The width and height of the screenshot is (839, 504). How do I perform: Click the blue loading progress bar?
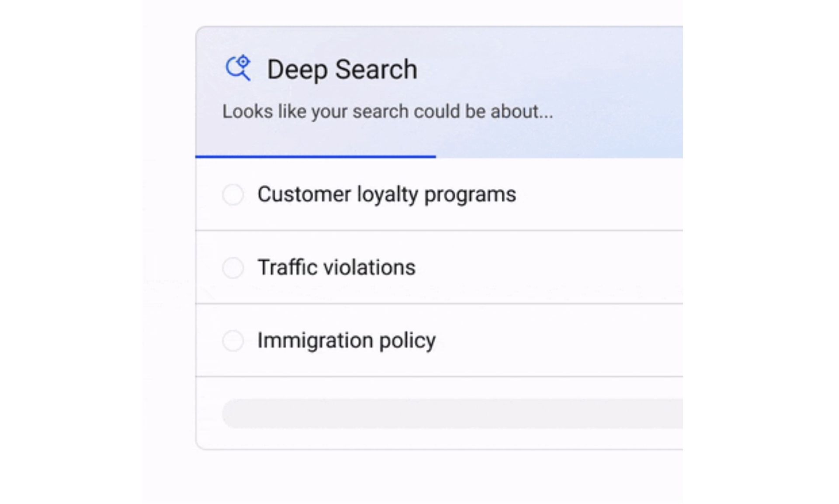click(x=315, y=156)
